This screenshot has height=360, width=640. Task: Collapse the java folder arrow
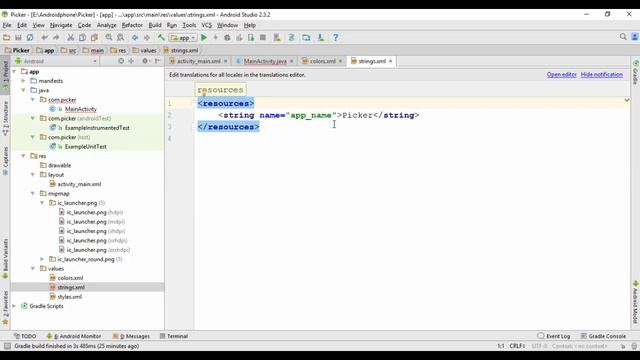pos(24,90)
